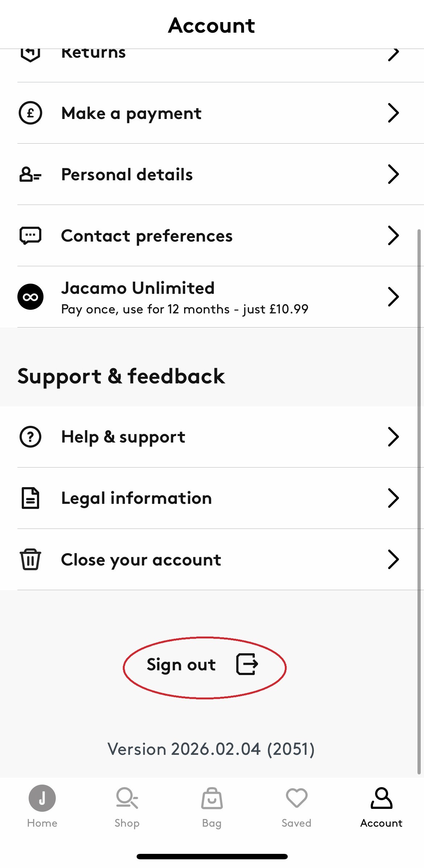Tap the sign out arrow icon
The image size is (424, 868).
(x=247, y=664)
